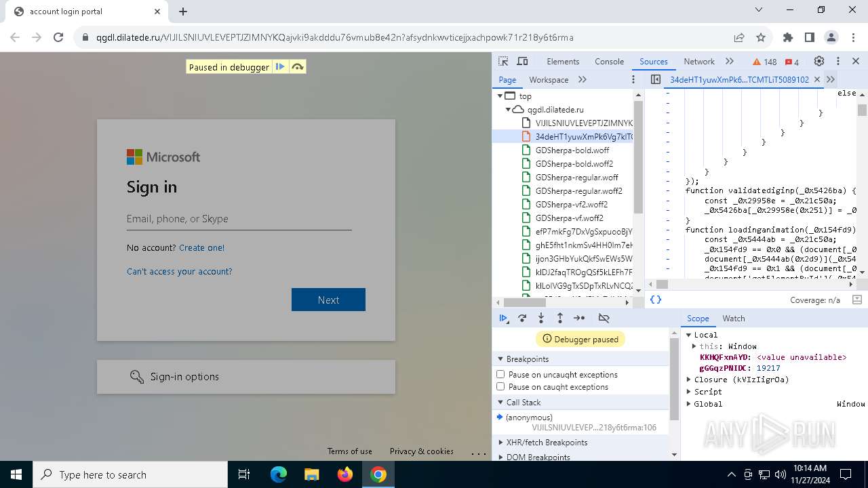Step over next function call
This screenshot has width=868, height=488.
pyautogui.click(x=522, y=318)
